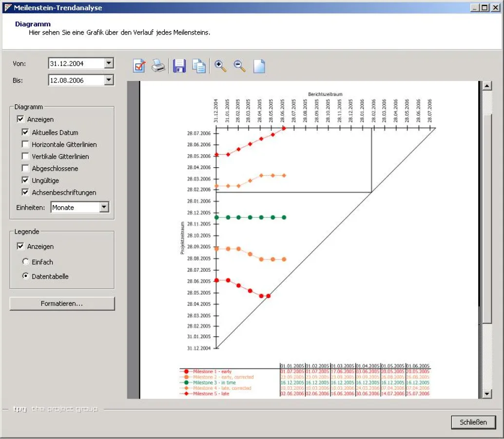
Task: Click the document with red checkmark icon
Action: click(139, 66)
